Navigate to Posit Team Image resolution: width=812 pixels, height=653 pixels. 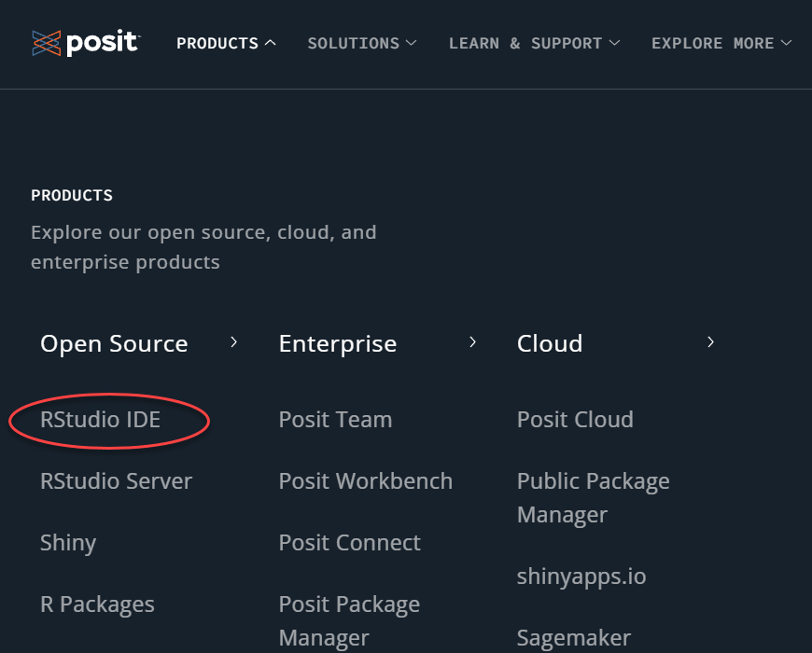pyautogui.click(x=335, y=420)
